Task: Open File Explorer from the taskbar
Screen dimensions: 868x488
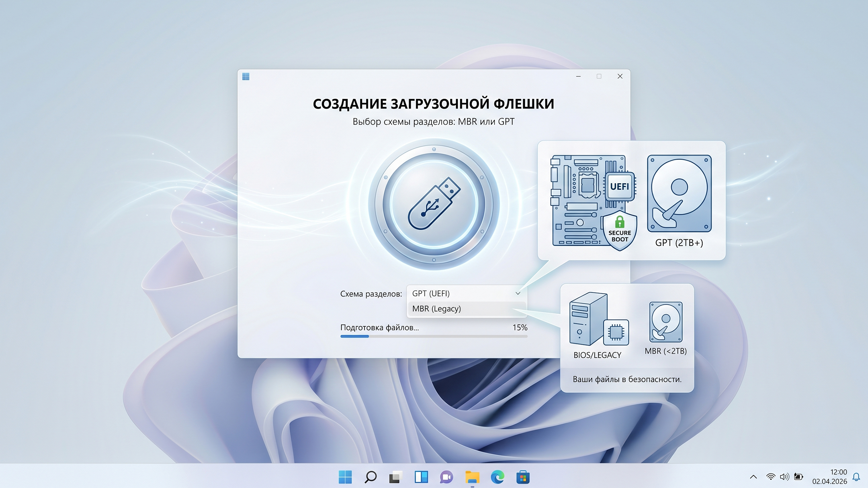Action: (472, 477)
